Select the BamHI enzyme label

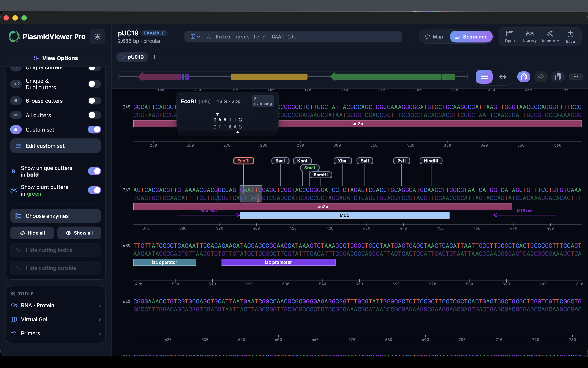tap(321, 175)
